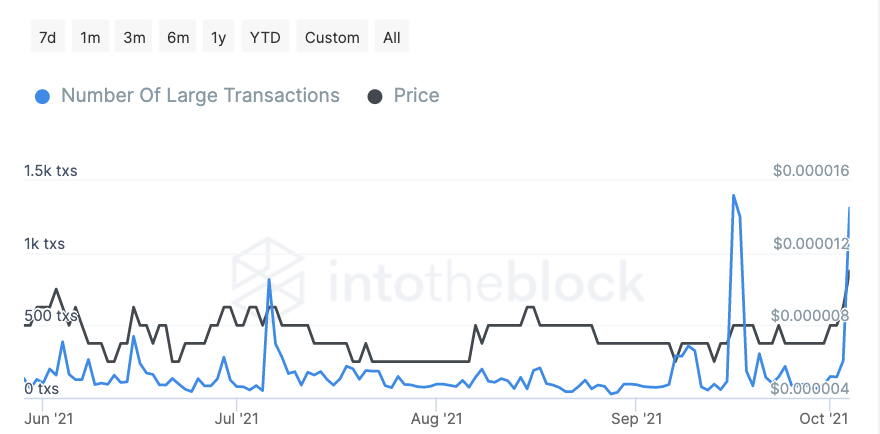Image resolution: width=880 pixels, height=434 pixels.
Task: Set range to 6m
Action: coord(178,38)
